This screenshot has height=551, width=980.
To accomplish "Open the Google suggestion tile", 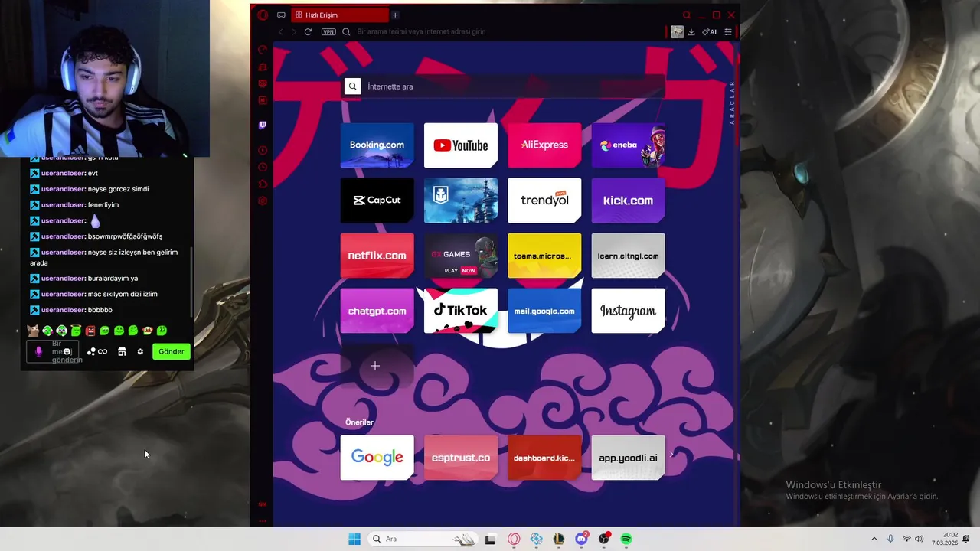I will tap(377, 458).
